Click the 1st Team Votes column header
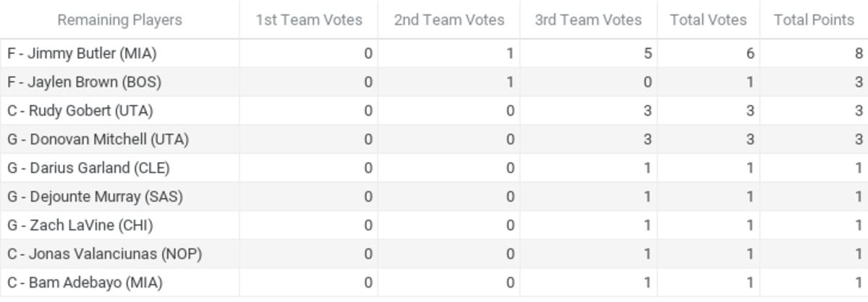Image resolution: width=868 pixels, height=302 pixels. click(x=308, y=20)
